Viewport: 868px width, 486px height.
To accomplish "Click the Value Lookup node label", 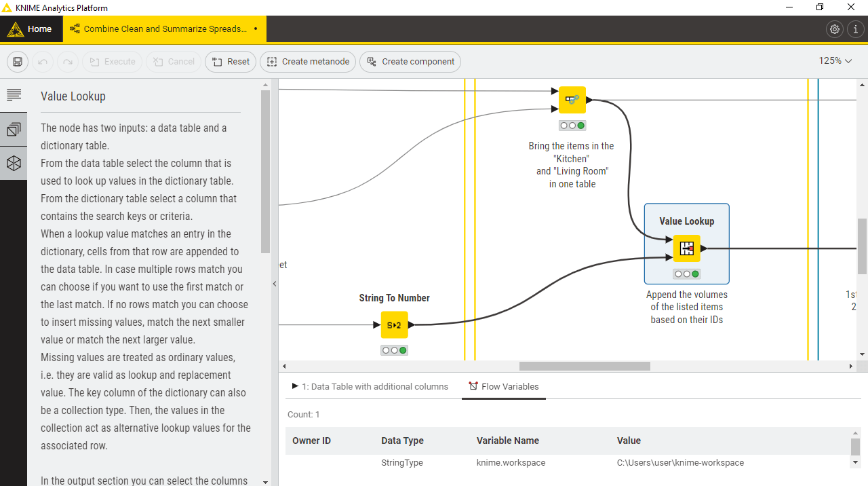I will 687,221.
